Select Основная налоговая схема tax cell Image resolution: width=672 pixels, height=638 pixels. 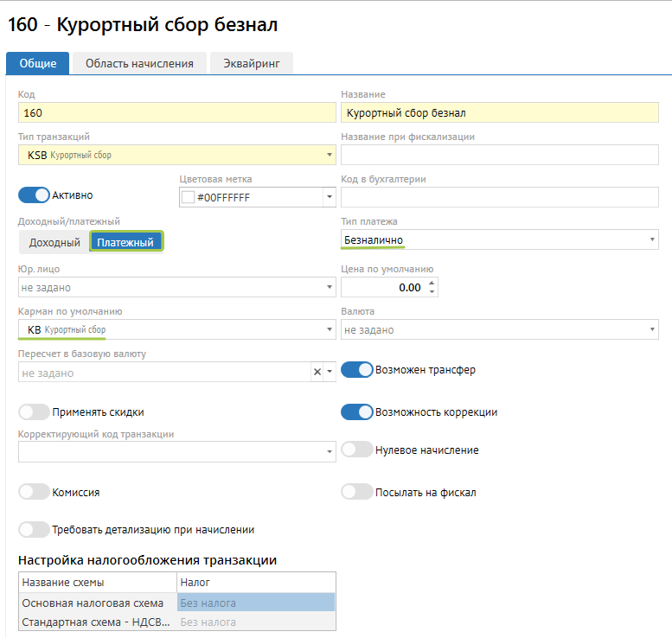(x=256, y=603)
